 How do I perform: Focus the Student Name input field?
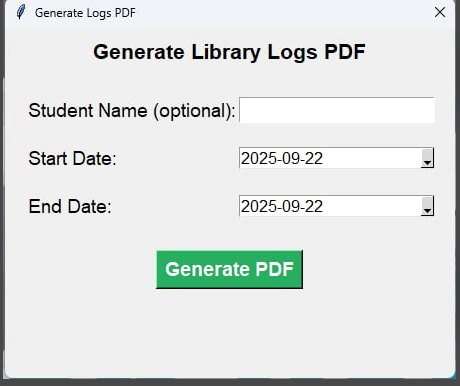click(x=337, y=110)
